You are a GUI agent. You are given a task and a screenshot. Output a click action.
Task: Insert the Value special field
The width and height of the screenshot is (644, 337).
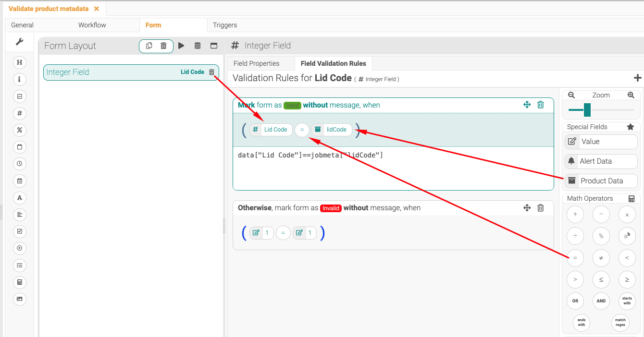(601, 142)
